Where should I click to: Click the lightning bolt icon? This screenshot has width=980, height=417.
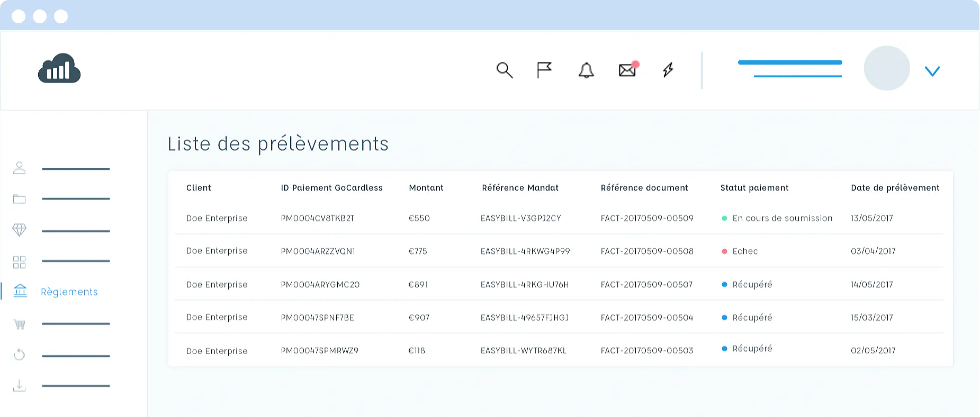click(668, 70)
